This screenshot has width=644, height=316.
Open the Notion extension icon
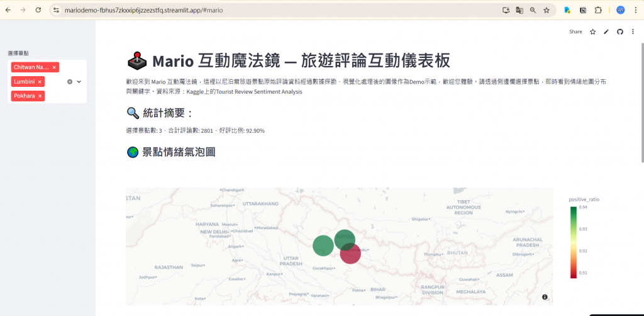click(583, 10)
